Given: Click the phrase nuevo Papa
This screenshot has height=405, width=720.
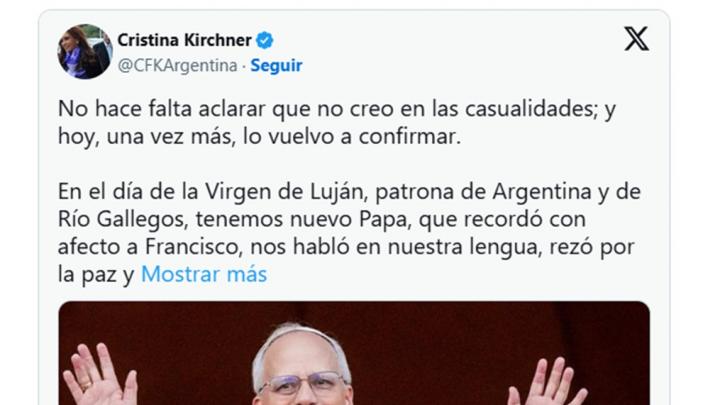Looking at the screenshot, I should (x=349, y=219).
